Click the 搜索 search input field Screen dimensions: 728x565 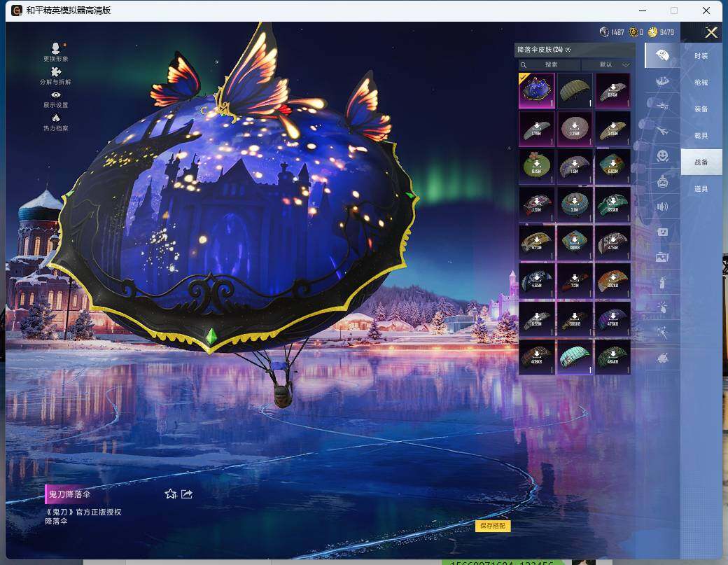pyautogui.click(x=551, y=64)
